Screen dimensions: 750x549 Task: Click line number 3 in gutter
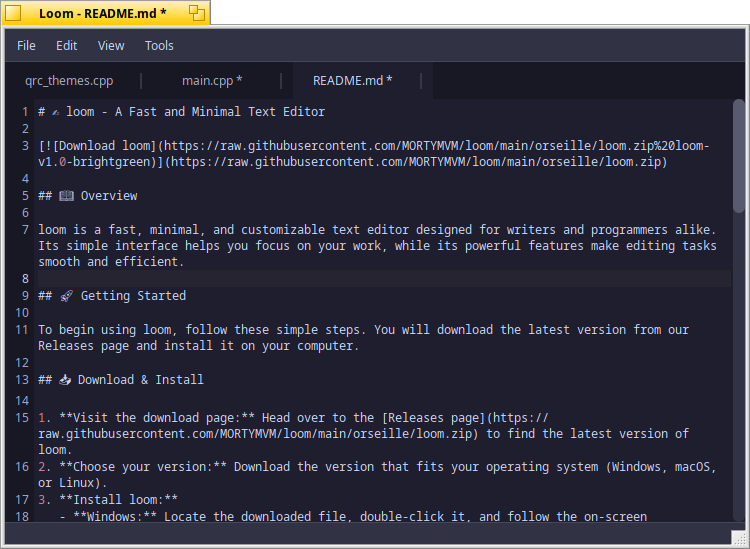point(25,146)
